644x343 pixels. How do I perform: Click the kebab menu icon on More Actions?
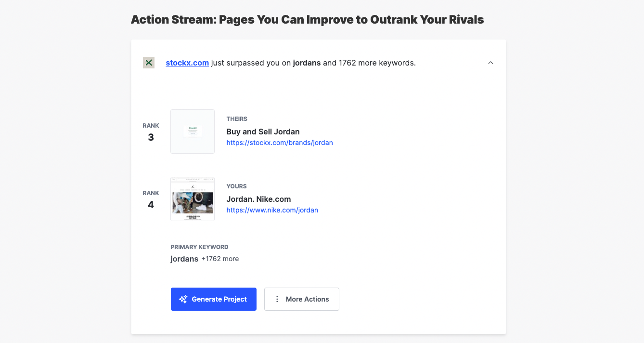(x=277, y=299)
